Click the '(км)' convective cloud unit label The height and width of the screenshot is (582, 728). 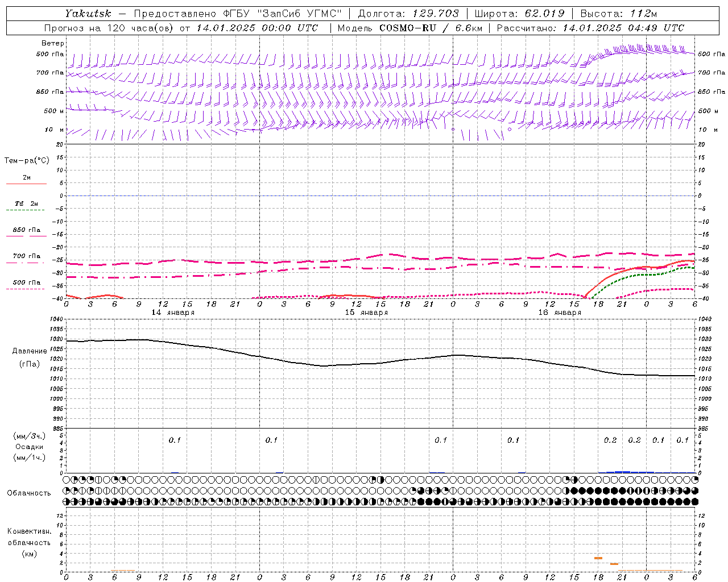pos(30,554)
